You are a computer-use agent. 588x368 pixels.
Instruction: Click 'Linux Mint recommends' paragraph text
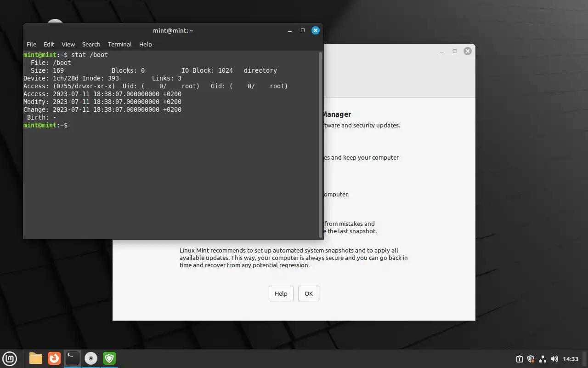tap(294, 258)
